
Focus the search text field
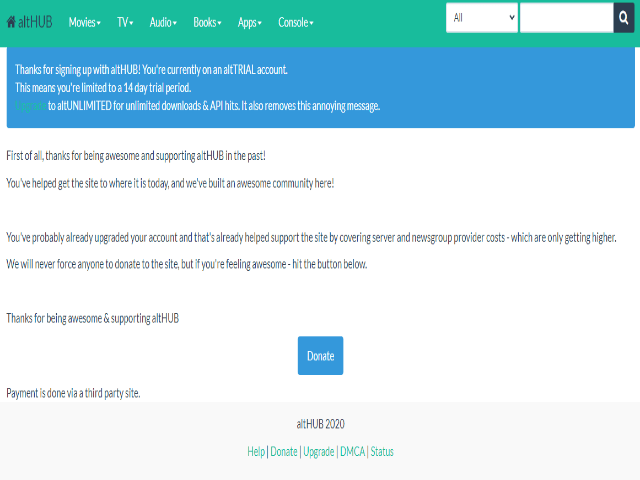pos(566,18)
